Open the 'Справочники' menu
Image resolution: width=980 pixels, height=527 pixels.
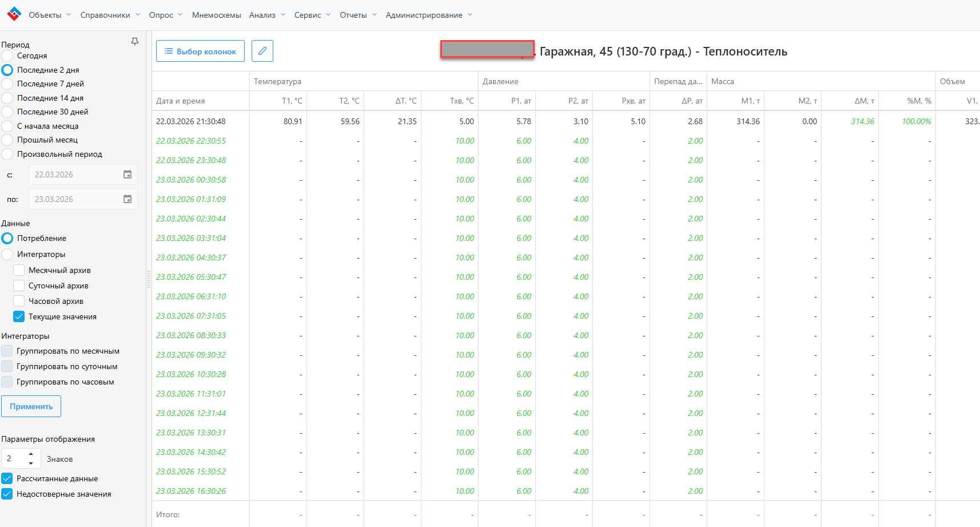[x=110, y=15]
